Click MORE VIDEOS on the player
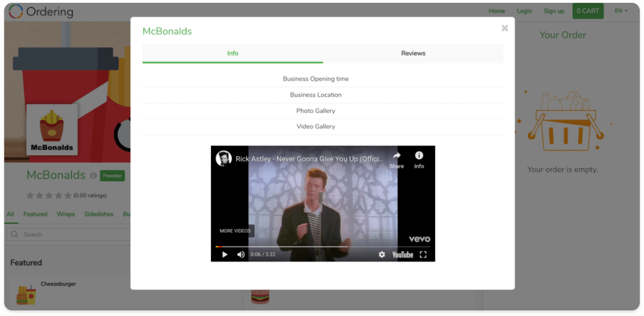This screenshot has width=644, height=316. 235,231
